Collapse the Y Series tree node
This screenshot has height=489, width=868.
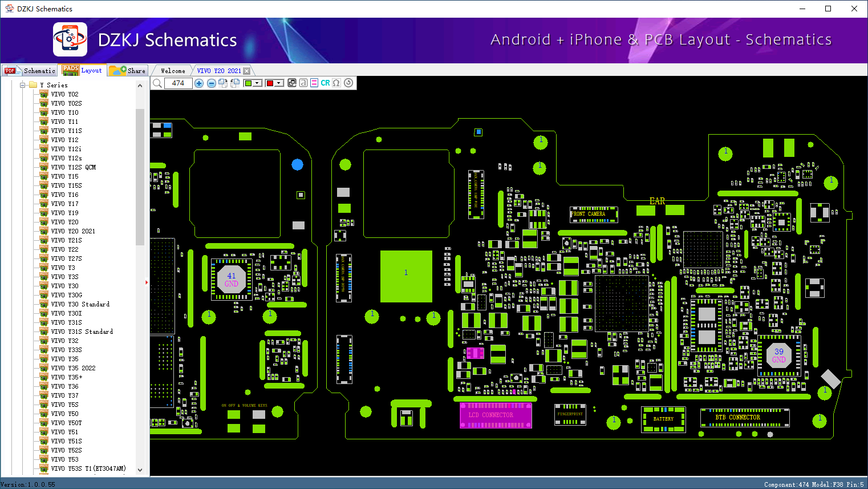(x=23, y=85)
